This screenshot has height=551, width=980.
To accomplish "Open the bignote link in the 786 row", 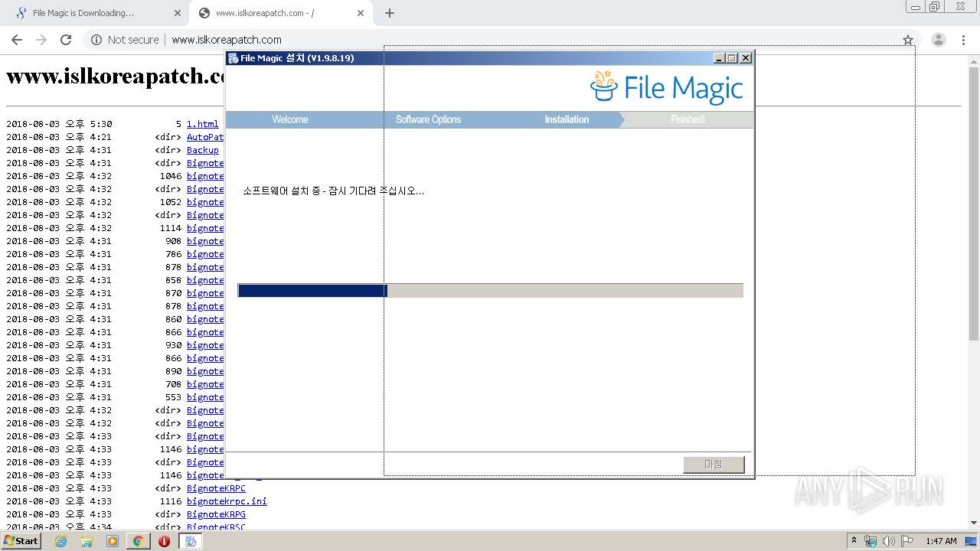I will tap(205, 254).
